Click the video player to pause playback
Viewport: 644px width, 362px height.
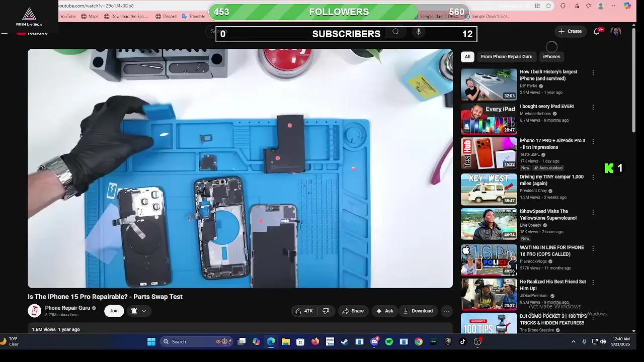[x=240, y=168]
